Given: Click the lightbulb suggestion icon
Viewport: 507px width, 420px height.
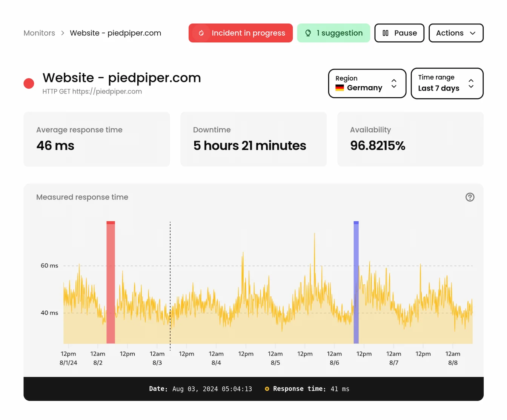Looking at the screenshot, I should (308, 33).
